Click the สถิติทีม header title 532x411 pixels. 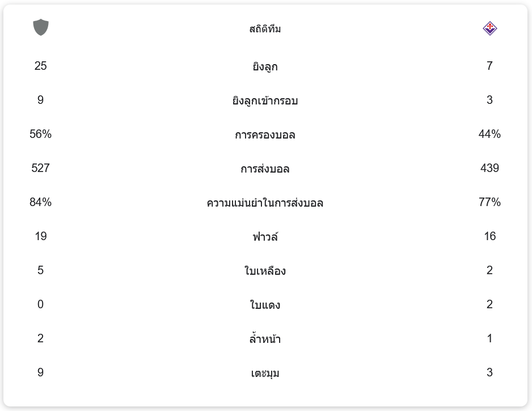tap(265, 29)
